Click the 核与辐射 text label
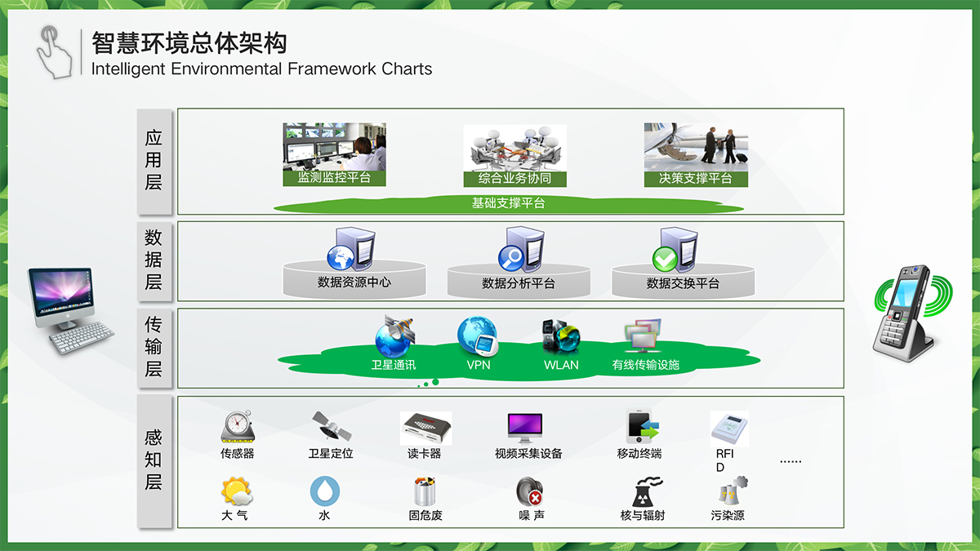The image size is (980, 551). tap(643, 515)
